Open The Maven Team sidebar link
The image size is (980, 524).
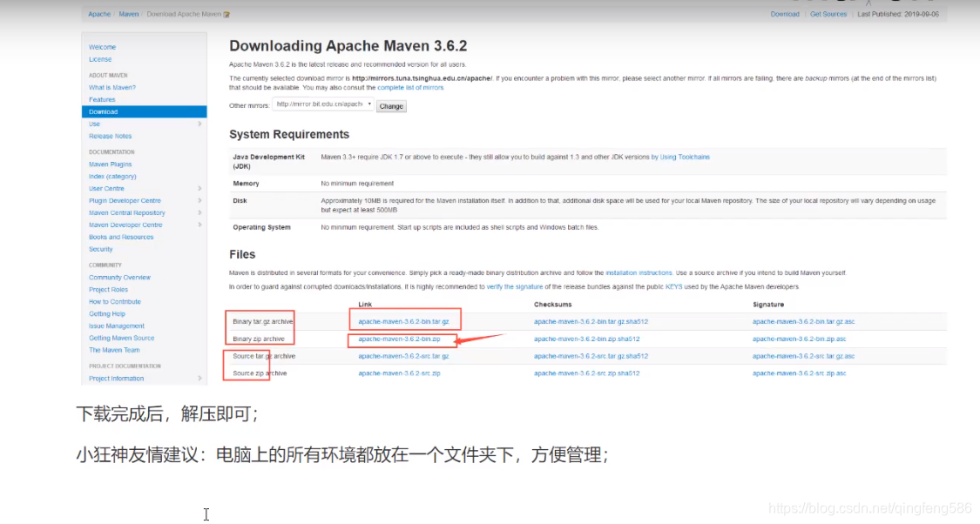(114, 351)
